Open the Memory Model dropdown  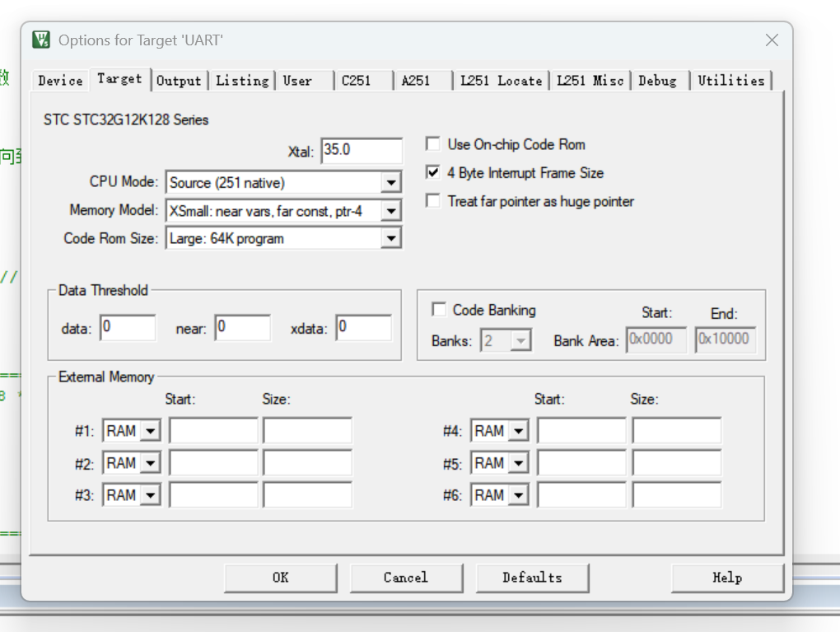(x=391, y=211)
